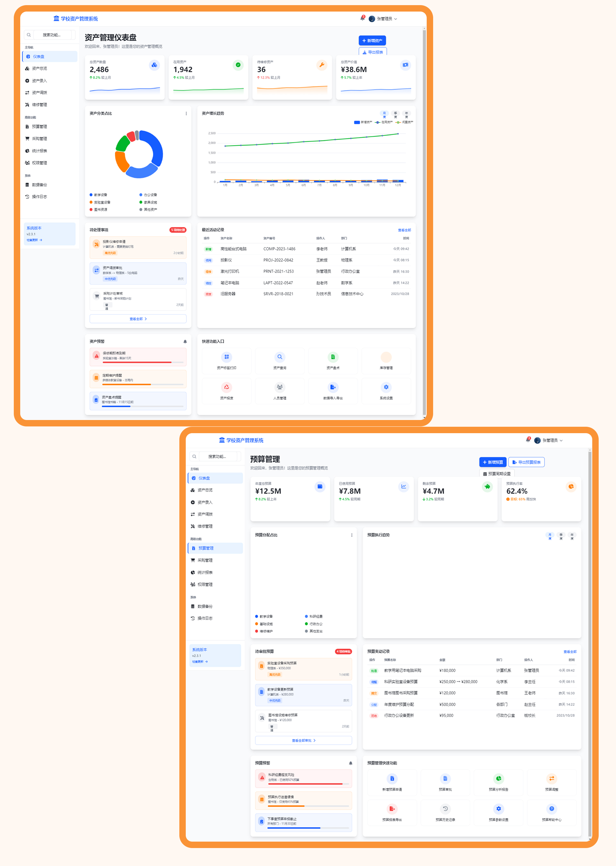Open 预算帮助中心 question mark icon

pyautogui.click(x=551, y=809)
